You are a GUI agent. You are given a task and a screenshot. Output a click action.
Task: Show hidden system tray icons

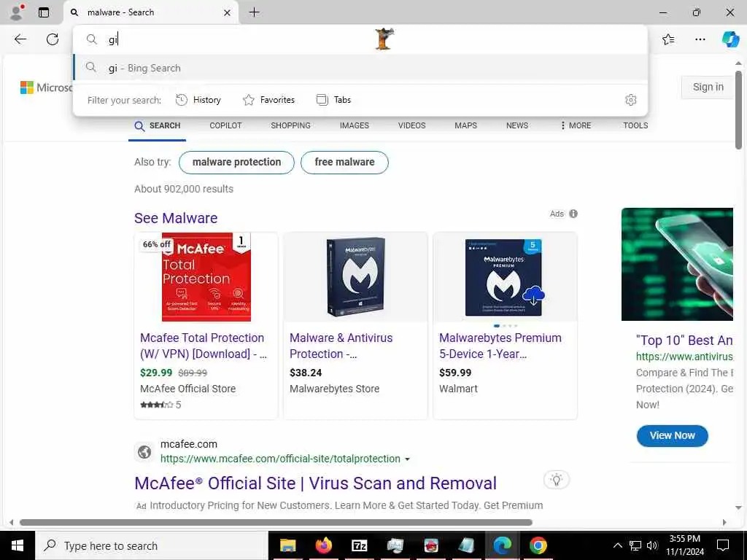[x=617, y=545]
